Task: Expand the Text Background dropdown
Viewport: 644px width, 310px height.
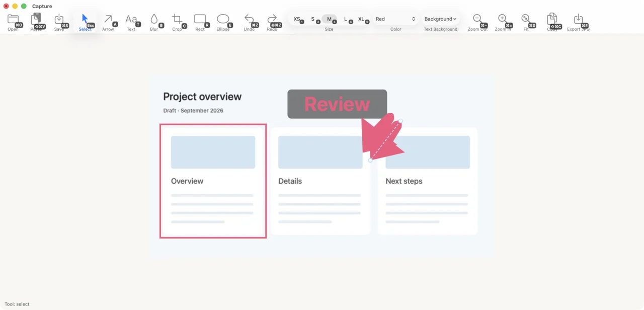Action: pos(440,19)
